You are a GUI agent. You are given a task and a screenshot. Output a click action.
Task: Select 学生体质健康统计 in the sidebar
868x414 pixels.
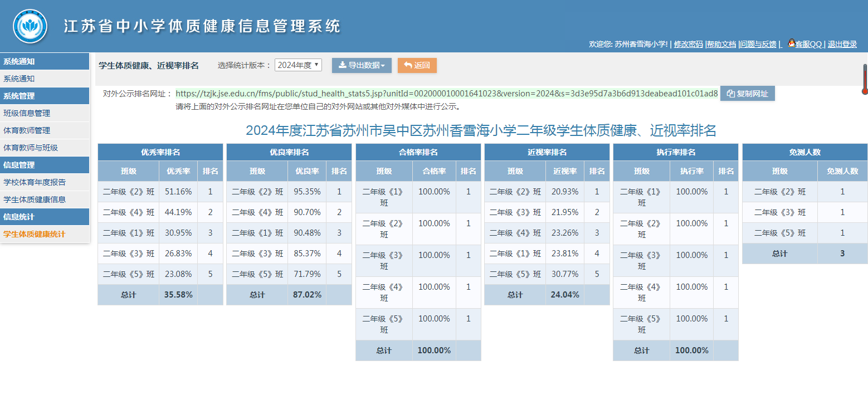45,234
